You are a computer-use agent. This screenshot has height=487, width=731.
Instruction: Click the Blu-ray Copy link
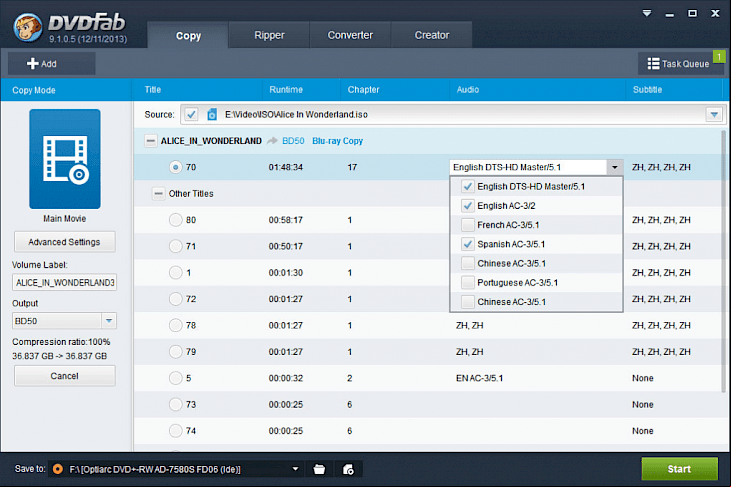pos(338,141)
